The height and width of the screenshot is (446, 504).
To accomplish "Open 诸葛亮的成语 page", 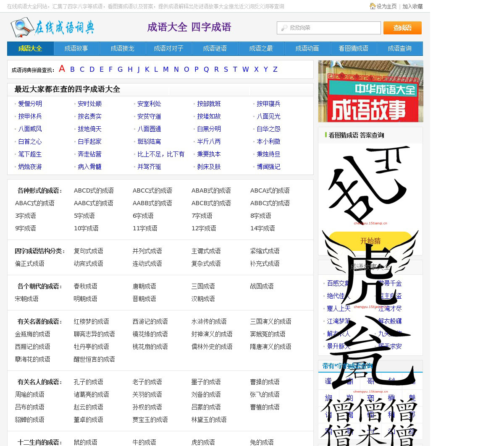I will (91, 395).
